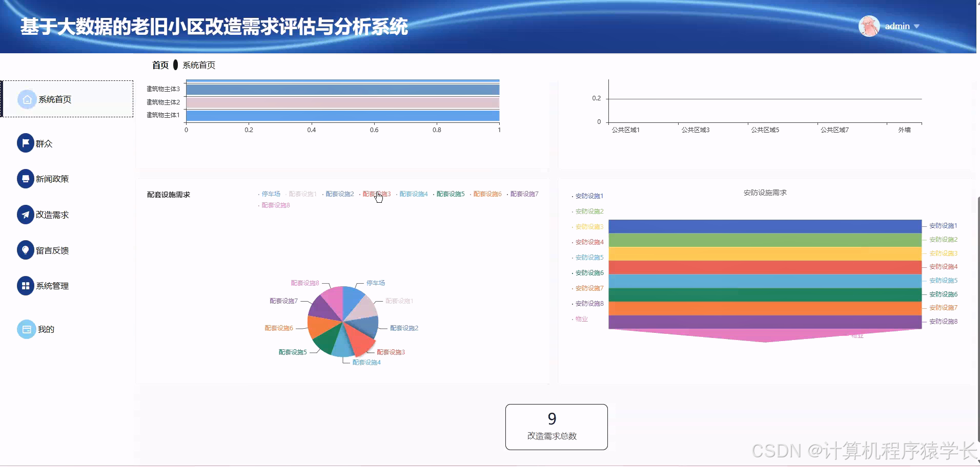The width and height of the screenshot is (980, 467).
Task: Hide 配套设施3 from the pie chart legend
Action: 377,194
